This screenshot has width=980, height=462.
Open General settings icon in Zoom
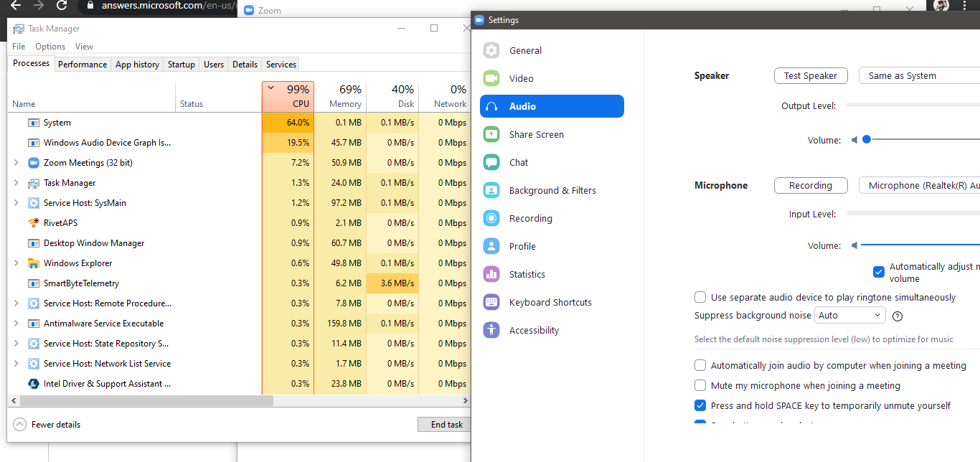click(491, 50)
